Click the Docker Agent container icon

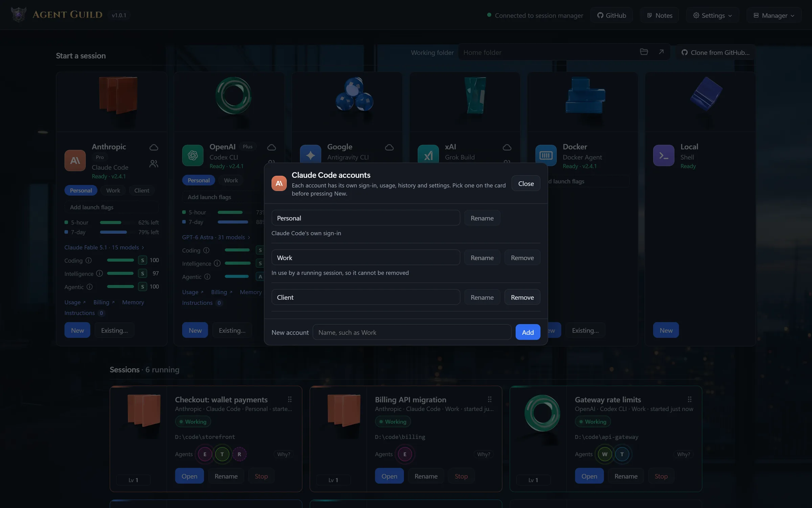coord(546,155)
